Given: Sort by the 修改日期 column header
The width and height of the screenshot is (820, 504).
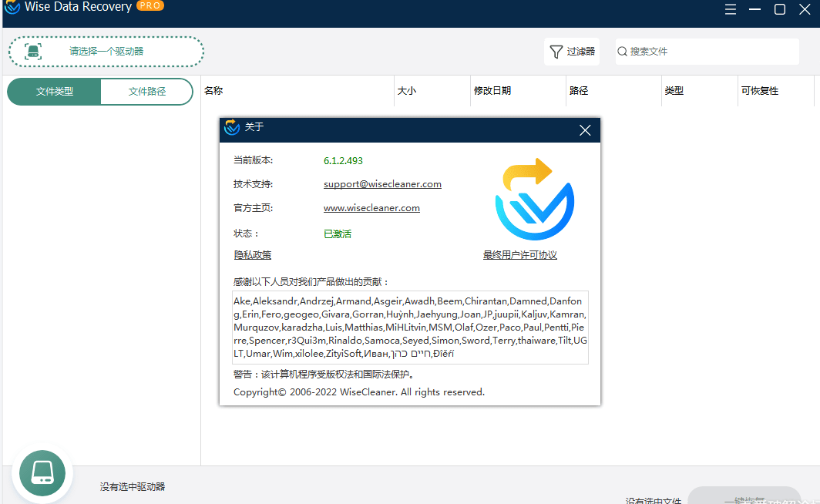Looking at the screenshot, I should pos(518,91).
